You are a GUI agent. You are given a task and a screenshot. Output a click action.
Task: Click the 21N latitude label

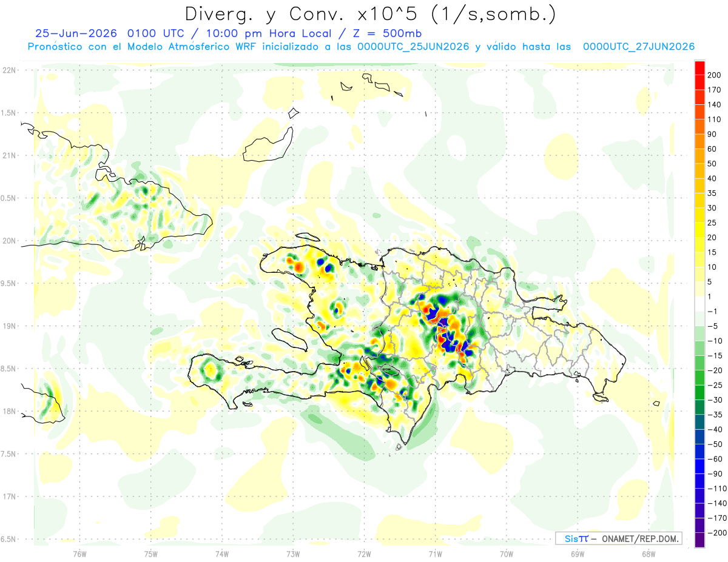pyautogui.click(x=9, y=155)
